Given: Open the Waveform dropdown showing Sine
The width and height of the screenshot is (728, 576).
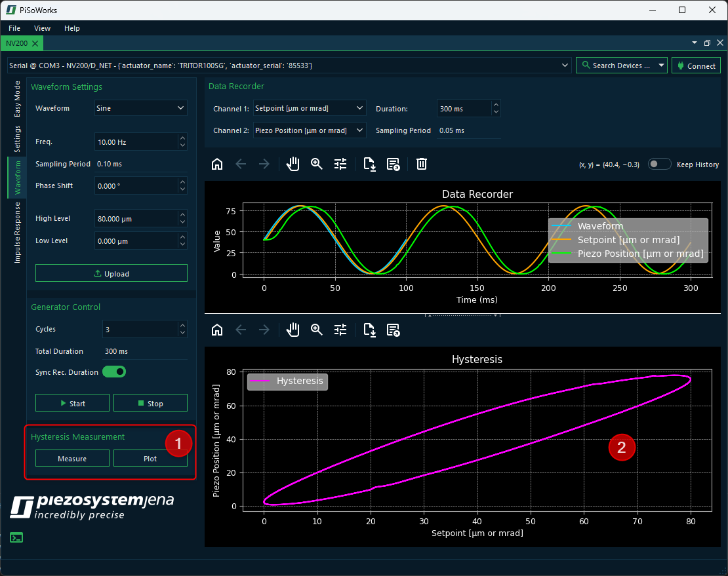Looking at the screenshot, I should (140, 107).
